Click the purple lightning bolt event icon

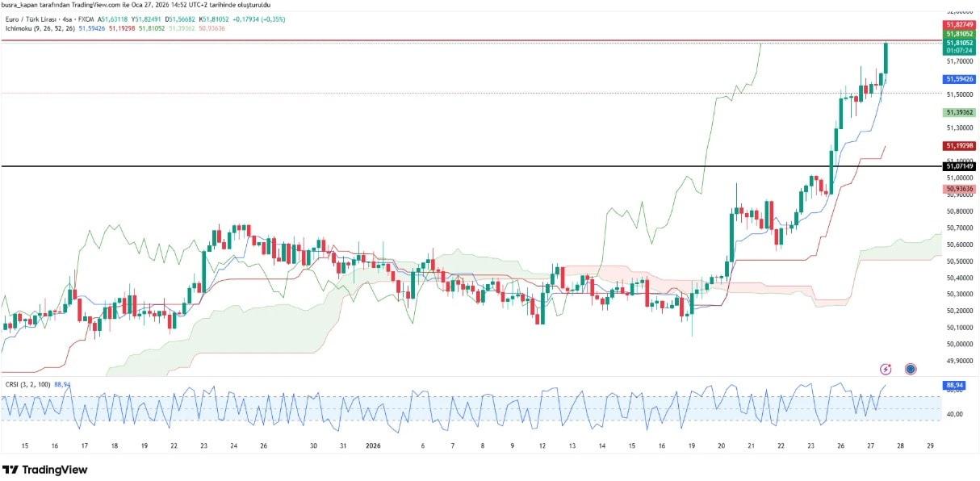(x=886, y=369)
